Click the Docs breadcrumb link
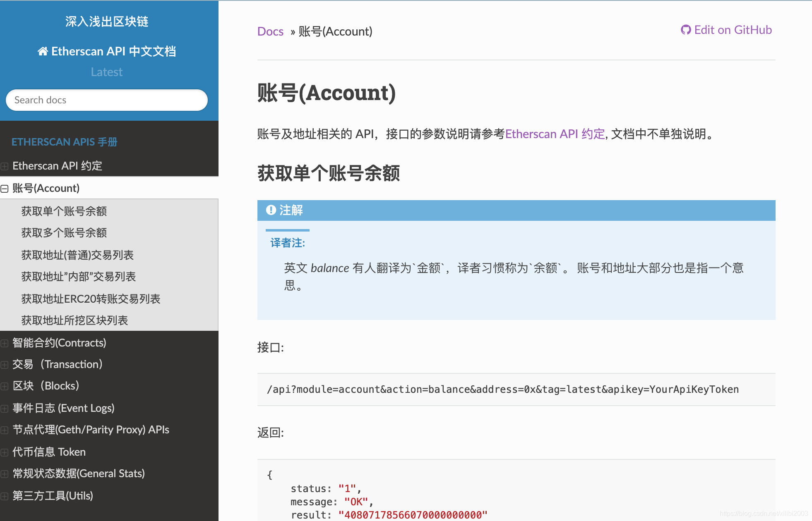Viewport: 812px width, 521px height. pos(270,30)
